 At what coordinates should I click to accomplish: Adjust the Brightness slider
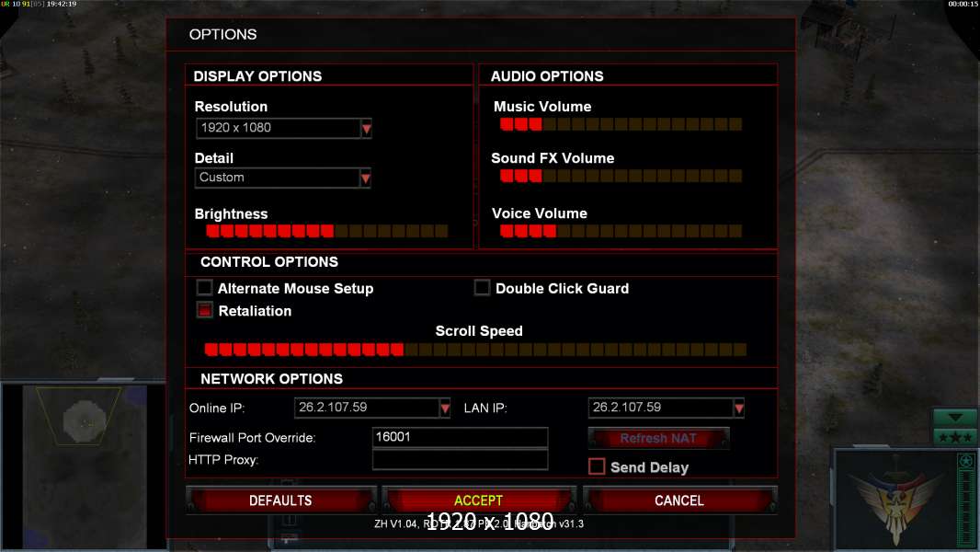tap(327, 231)
